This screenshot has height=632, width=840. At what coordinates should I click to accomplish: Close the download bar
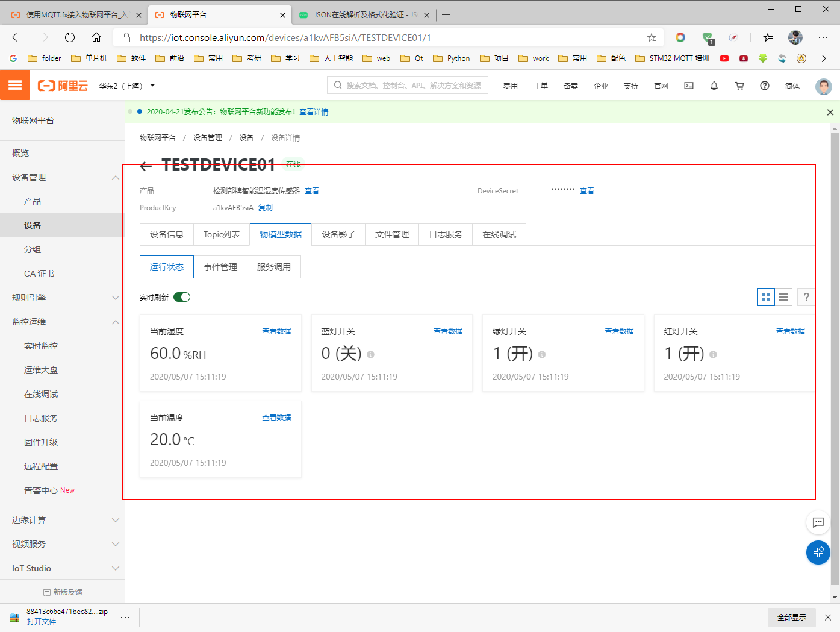828,618
